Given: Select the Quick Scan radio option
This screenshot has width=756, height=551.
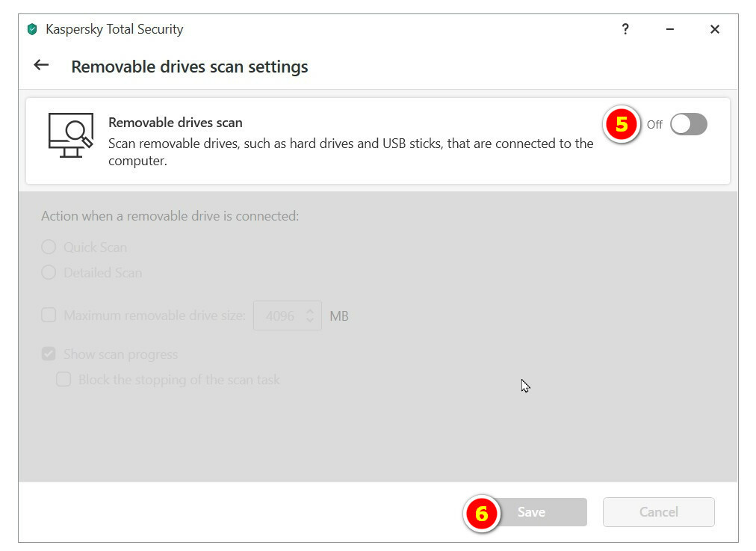Looking at the screenshot, I should tap(49, 247).
